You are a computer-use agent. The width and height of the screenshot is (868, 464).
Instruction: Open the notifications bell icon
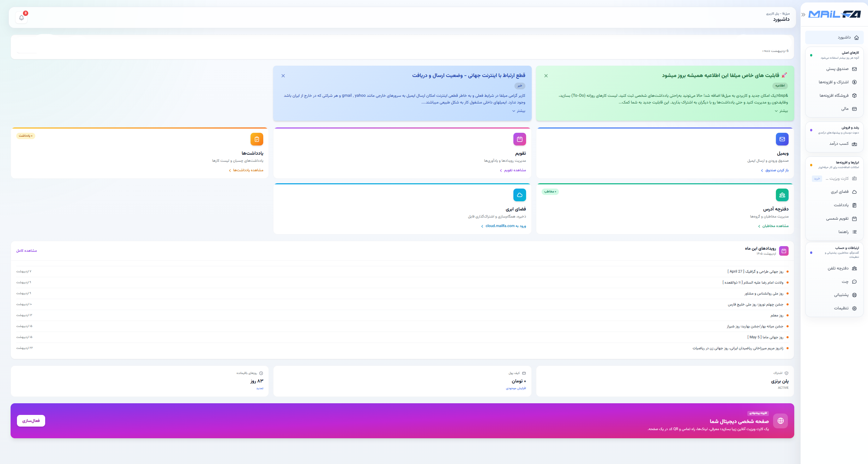point(22,18)
